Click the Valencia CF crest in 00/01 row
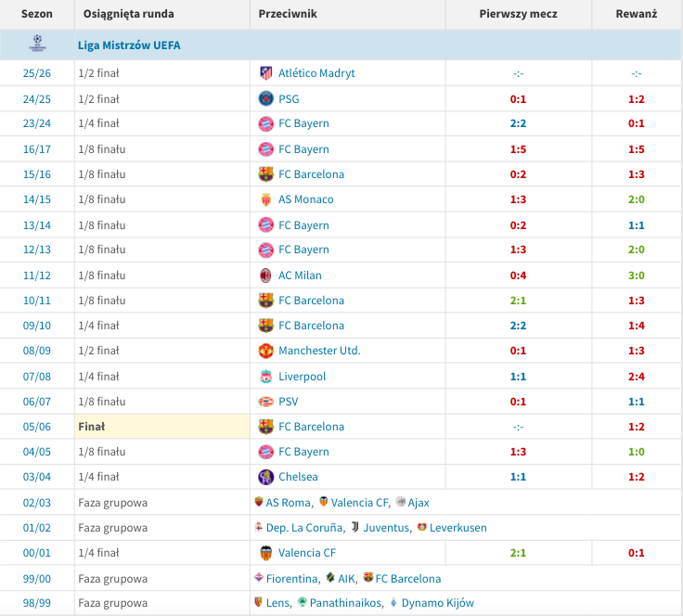 point(265,553)
